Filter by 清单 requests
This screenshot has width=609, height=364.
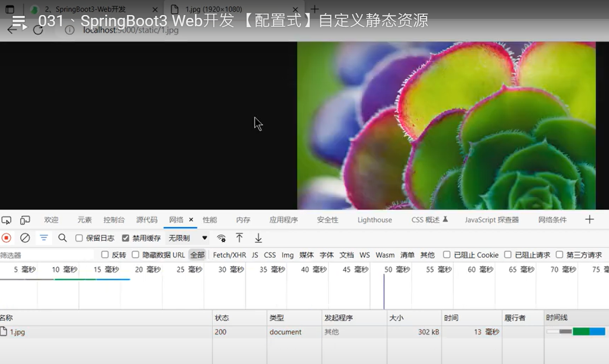tap(407, 255)
